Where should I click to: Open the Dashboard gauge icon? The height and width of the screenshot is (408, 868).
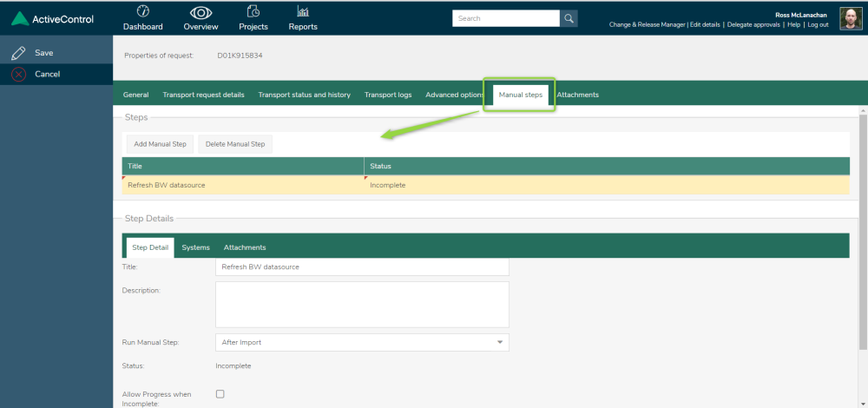[143, 11]
